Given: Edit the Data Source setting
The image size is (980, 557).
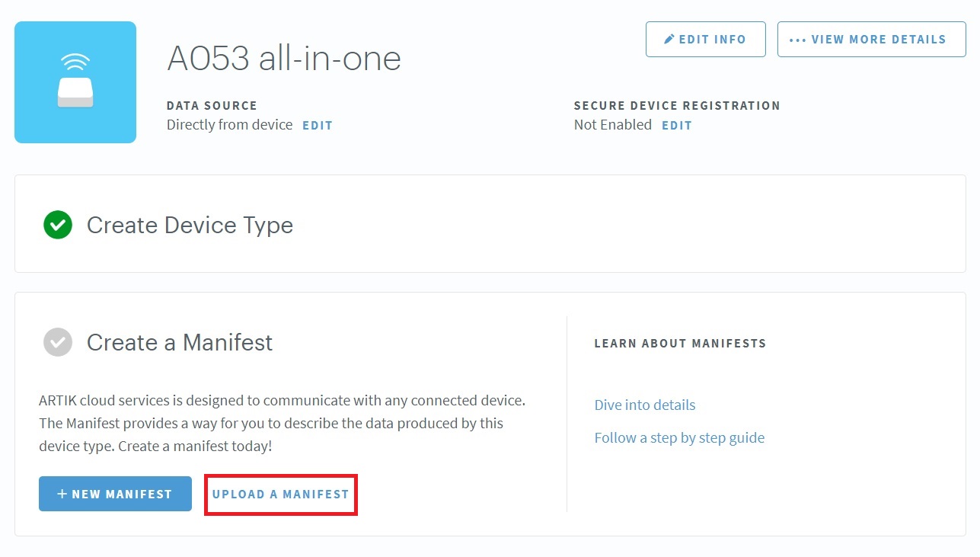Looking at the screenshot, I should pos(318,126).
